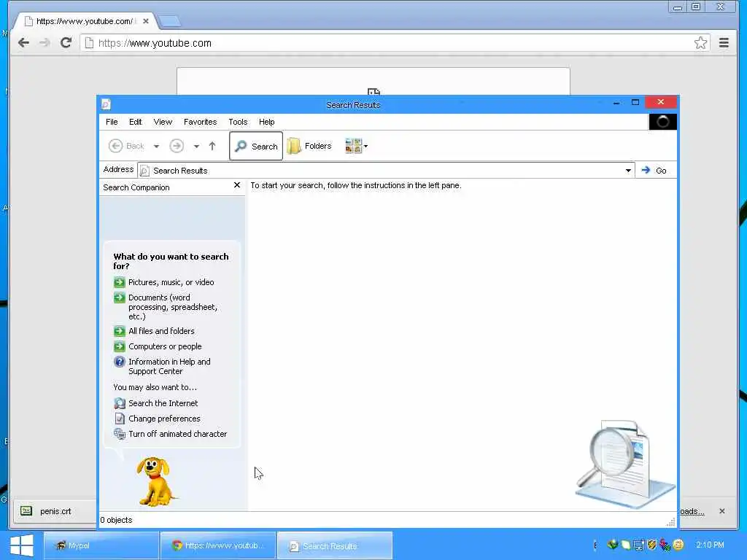Click the animated dog search character

click(x=155, y=481)
